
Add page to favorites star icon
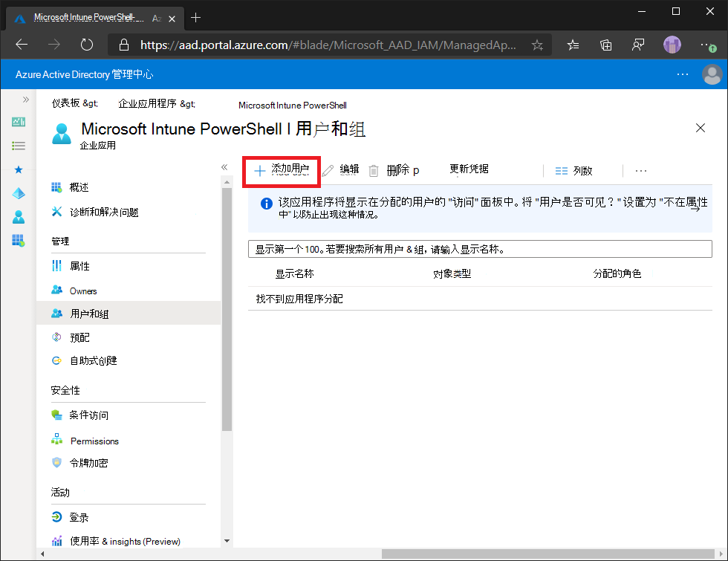point(537,45)
